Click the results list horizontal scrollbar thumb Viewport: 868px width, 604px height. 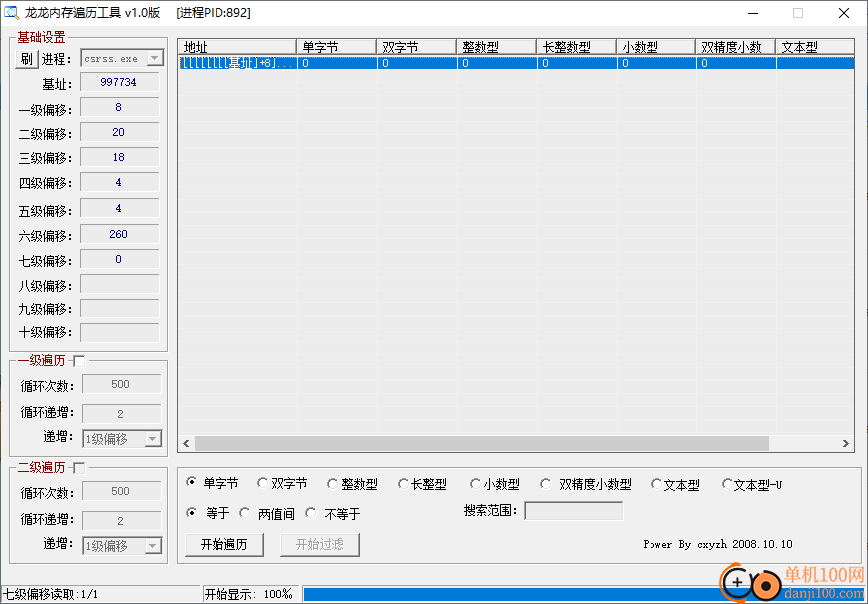pos(481,444)
